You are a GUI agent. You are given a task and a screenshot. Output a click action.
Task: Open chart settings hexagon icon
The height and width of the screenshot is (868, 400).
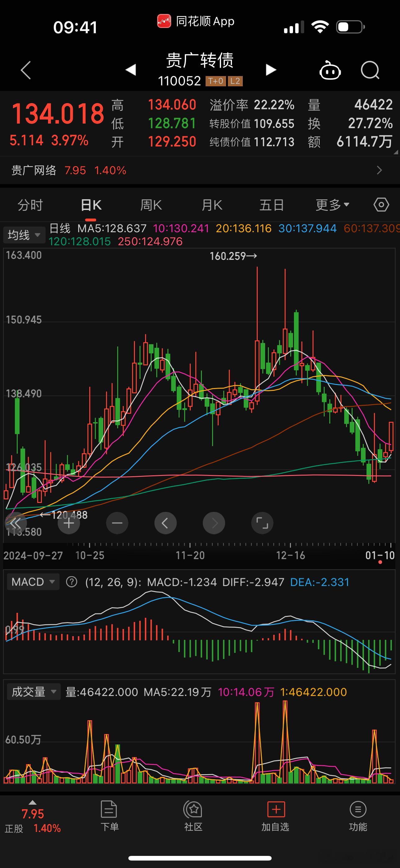(381, 205)
